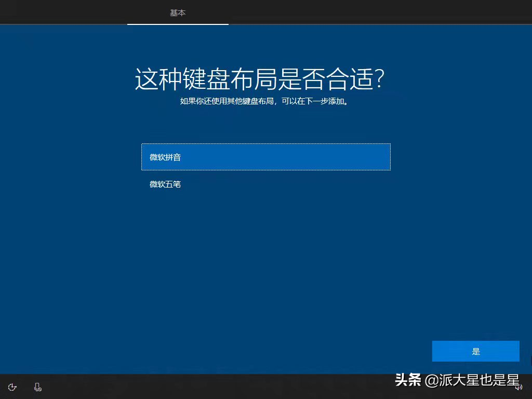Select the 微软拼音 keyboard layout
Viewport: 532px width, 399px height.
(x=265, y=157)
